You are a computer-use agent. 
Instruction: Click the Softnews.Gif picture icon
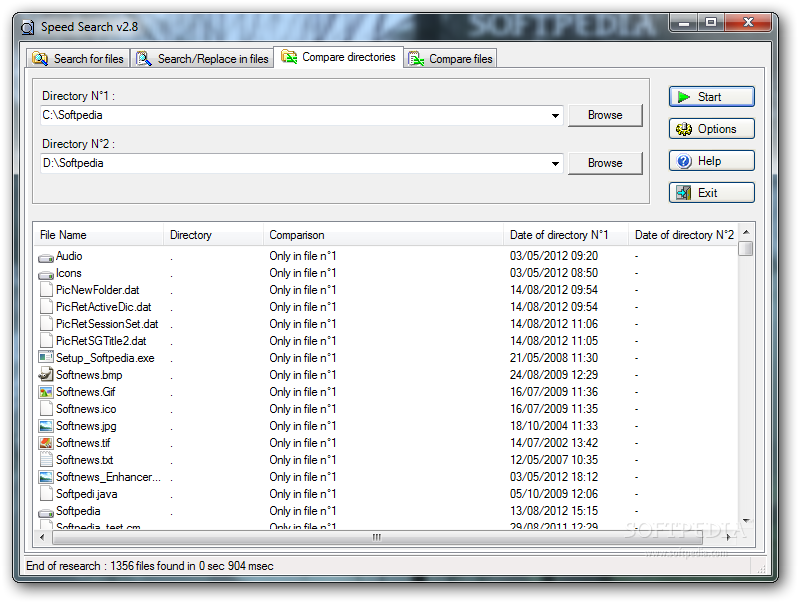[46, 392]
